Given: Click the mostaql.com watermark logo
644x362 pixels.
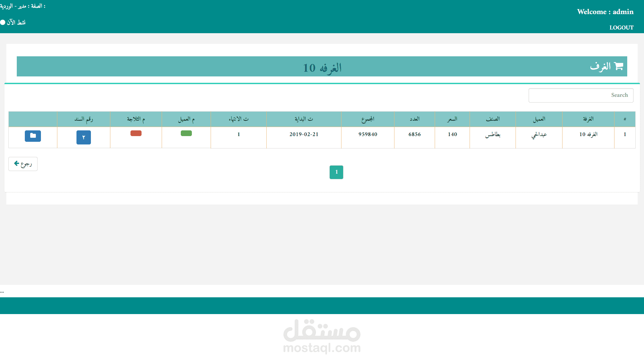Looking at the screenshot, I should [322, 336].
